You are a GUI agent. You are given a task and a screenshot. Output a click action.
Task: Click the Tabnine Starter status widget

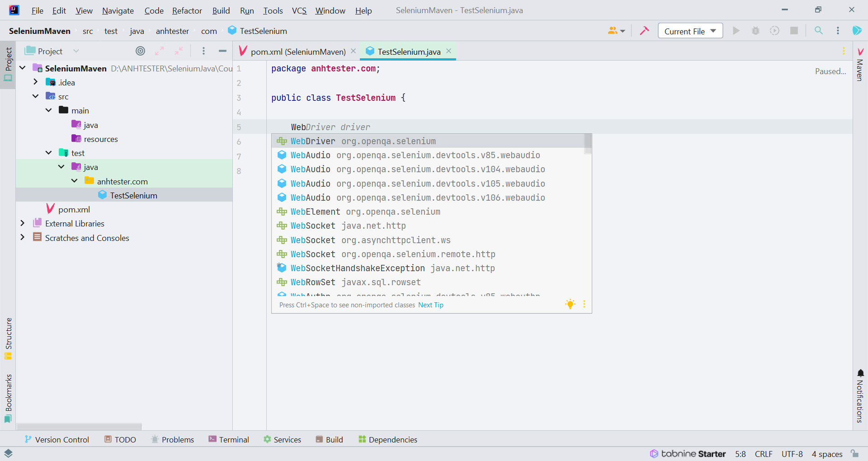pos(688,454)
